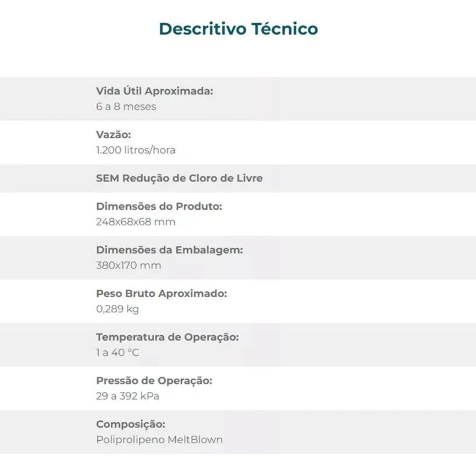Click the bold word SEM
Viewport: 476px width, 476px height.
(x=107, y=178)
